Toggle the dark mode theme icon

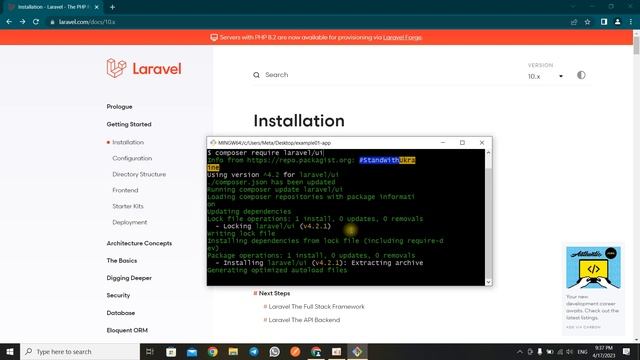tap(581, 75)
